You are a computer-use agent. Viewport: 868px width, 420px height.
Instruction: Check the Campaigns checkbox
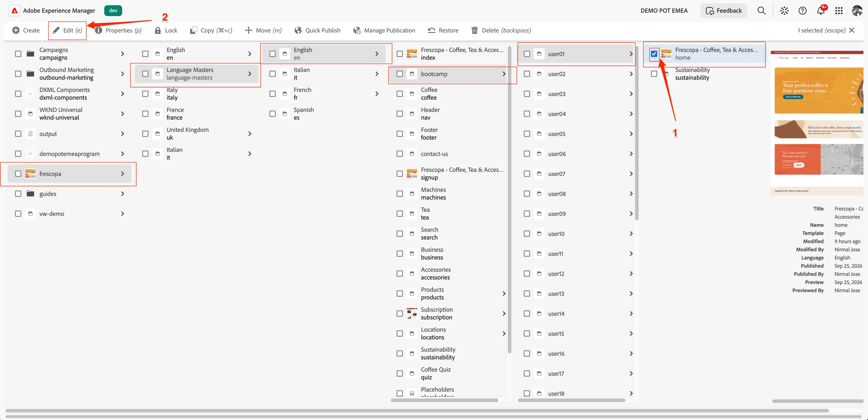click(18, 54)
